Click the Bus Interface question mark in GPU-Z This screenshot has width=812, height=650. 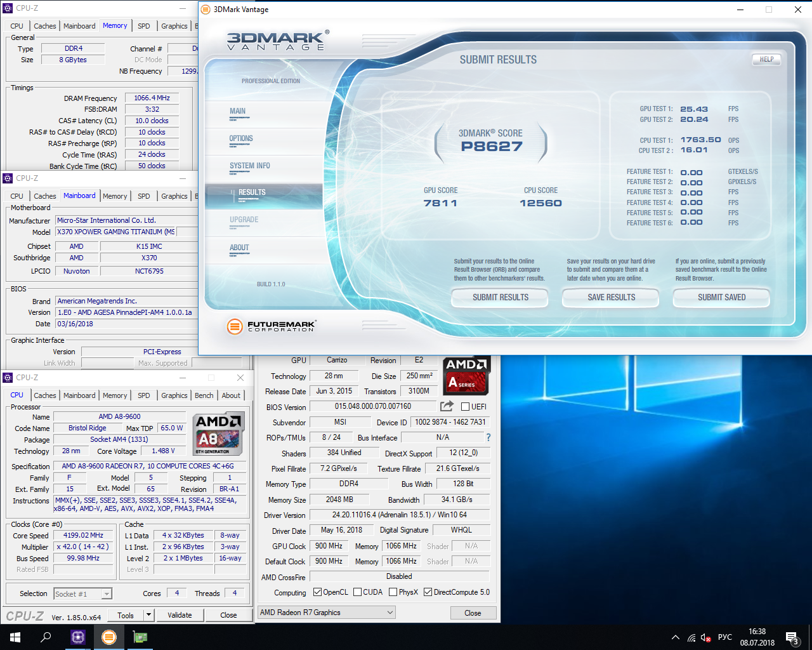[x=488, y=437]
